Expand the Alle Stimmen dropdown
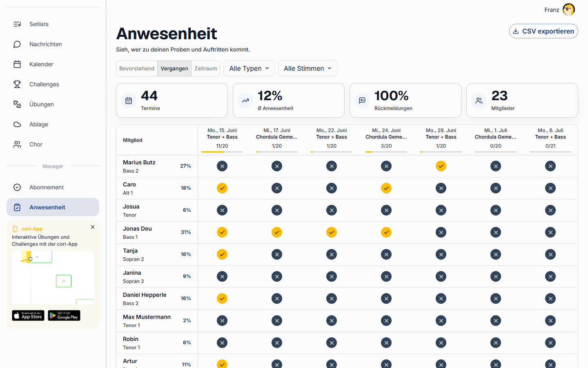588x368 pixels. click(x=307, y=68)
